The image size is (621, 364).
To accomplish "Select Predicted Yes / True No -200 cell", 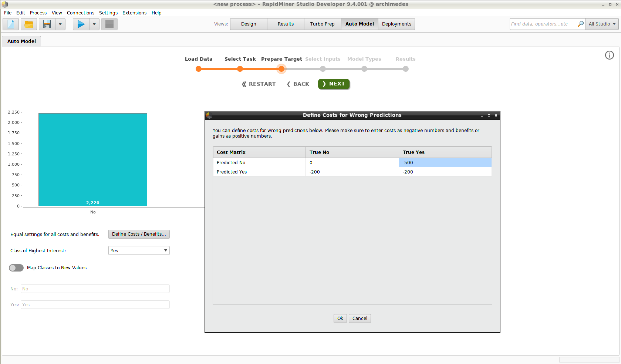I will point(352,172).
